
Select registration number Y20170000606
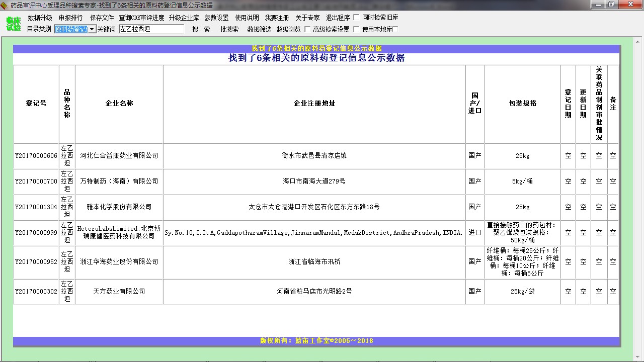36,156
